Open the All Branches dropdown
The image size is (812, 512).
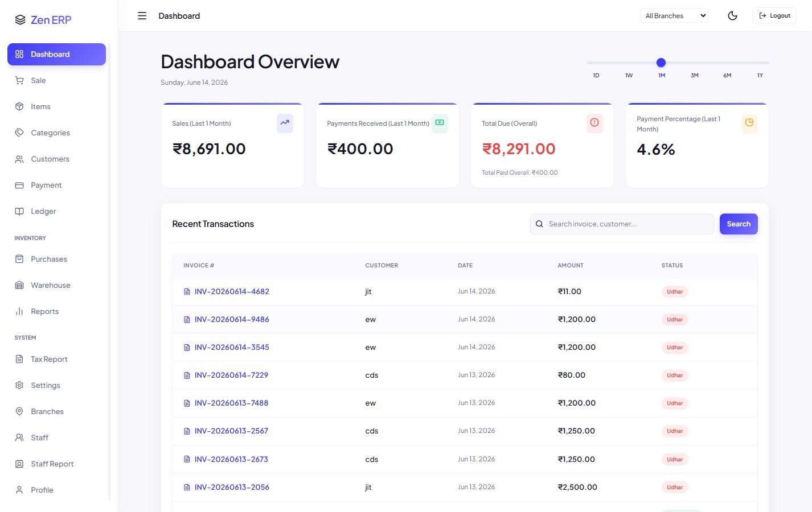674,16
